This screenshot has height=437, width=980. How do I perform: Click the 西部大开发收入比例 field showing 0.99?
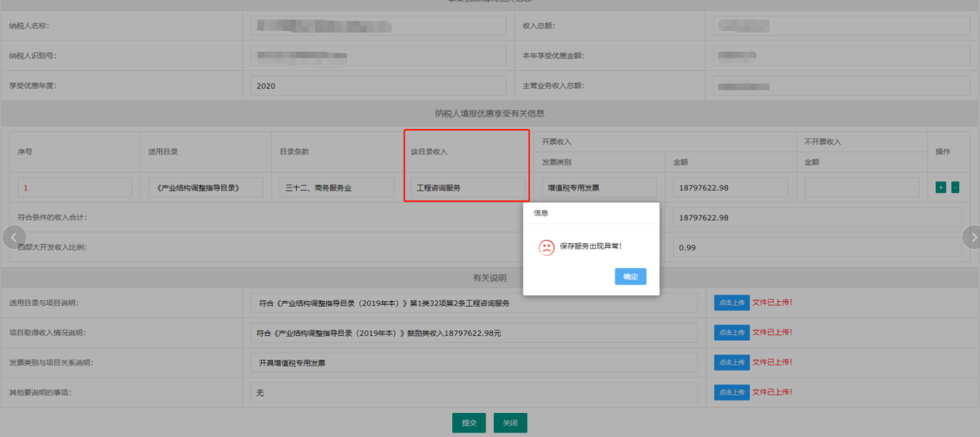click(817, 247)
